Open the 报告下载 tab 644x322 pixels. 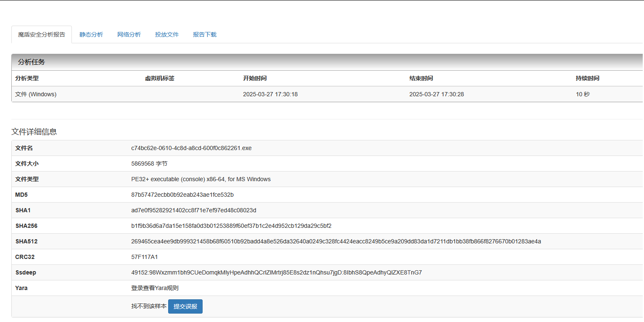(x=205, y=34)
